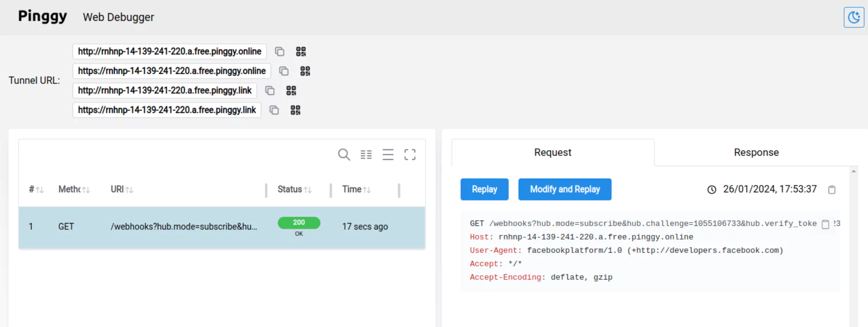This screenshot has width=868, height=327.
Task: Switch to column view layout icon
Action: pyautogui.click(x=366, y=155)
